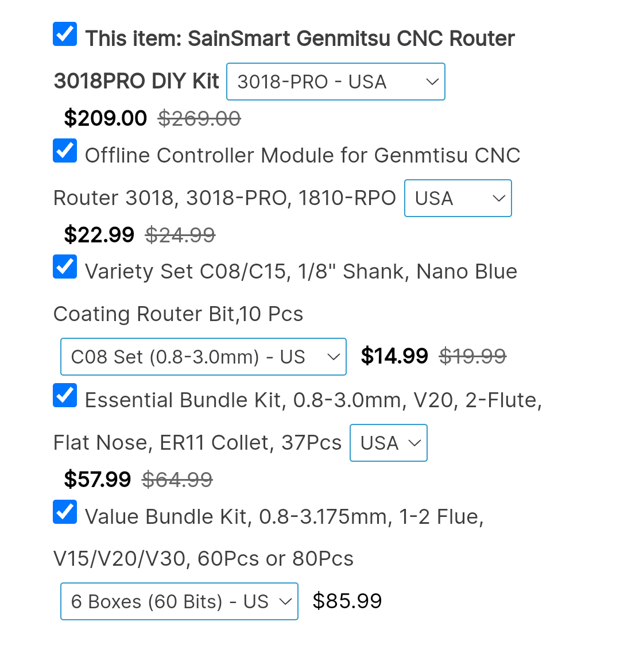Click the $57.99 Essential Bundle price
The image size is (620, 672).
tap(98, 479)
